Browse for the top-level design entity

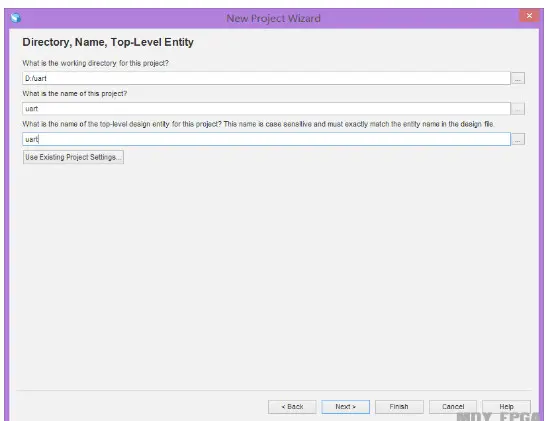(x=518, y=140)
